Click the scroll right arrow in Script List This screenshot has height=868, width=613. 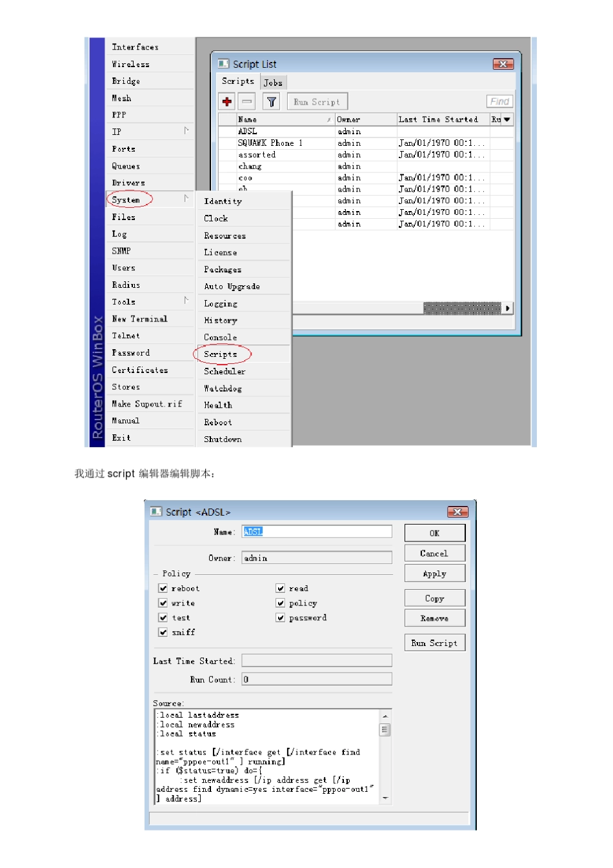[x=508, y=308]
